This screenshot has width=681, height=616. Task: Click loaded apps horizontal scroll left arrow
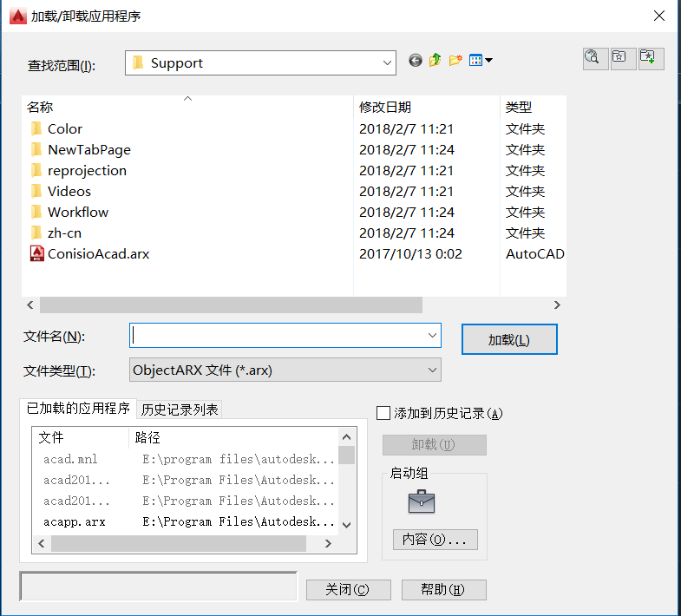[42, 543]
